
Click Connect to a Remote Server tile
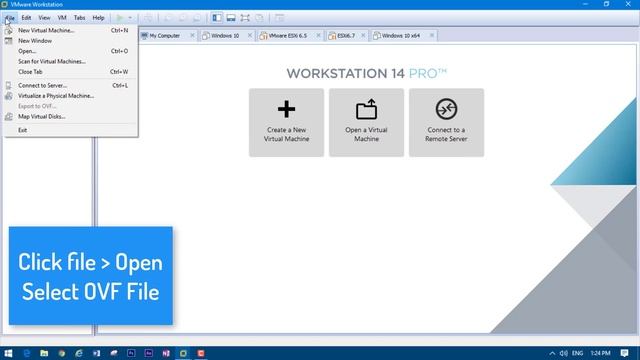447,122
